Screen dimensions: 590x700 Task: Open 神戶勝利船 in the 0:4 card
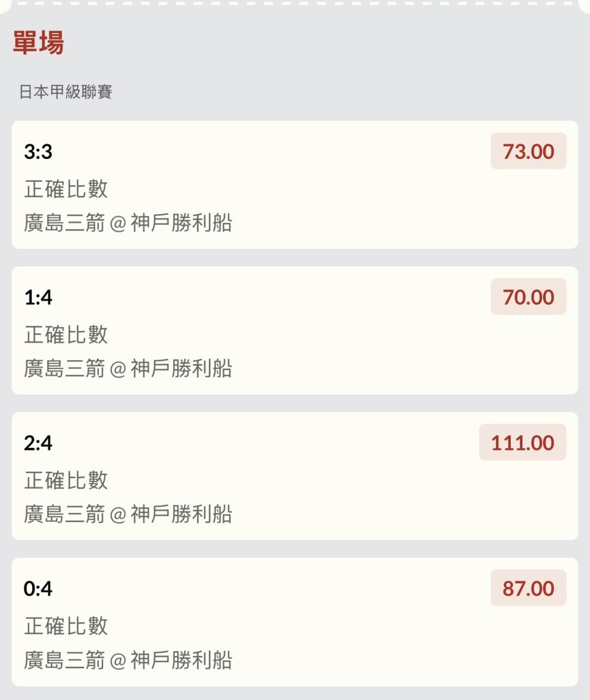181,660
